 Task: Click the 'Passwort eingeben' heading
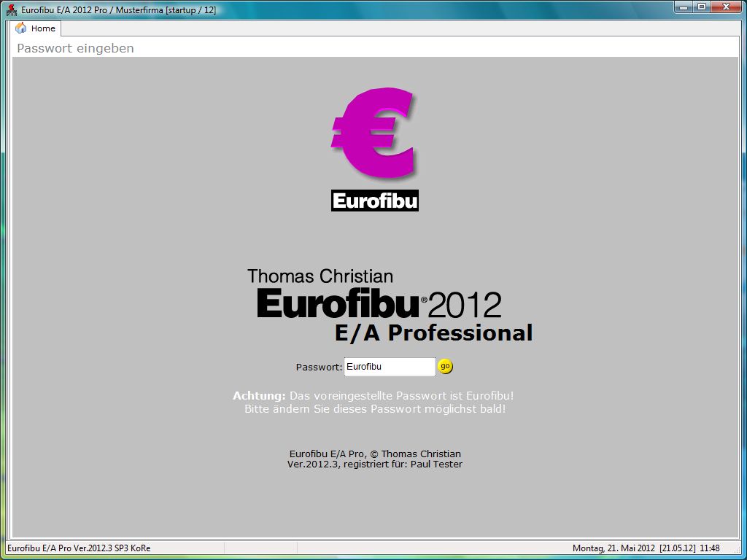pos(75,48)
